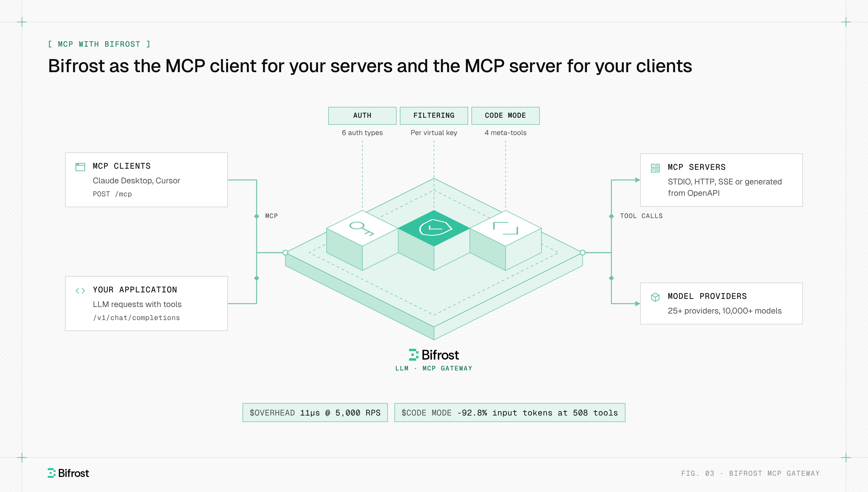Click the '/v1/chat/completions' path text
Screen dimensions: 868x492
pyautogui.click(x=136, y=318)
